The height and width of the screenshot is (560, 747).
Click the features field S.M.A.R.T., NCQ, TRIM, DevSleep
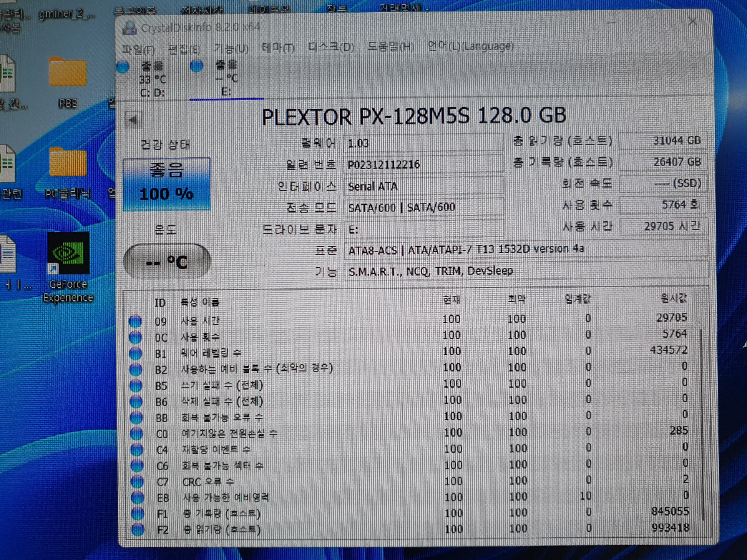(526, 270)
